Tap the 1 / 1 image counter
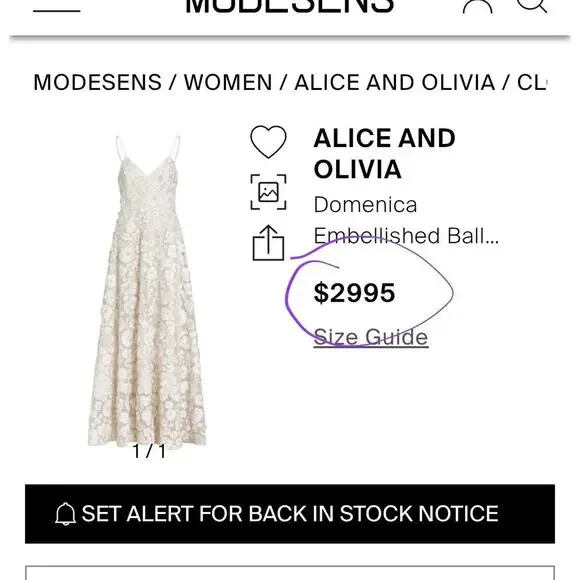The width and height of the screenshot is (580, 580). click(x=149, y=451)
